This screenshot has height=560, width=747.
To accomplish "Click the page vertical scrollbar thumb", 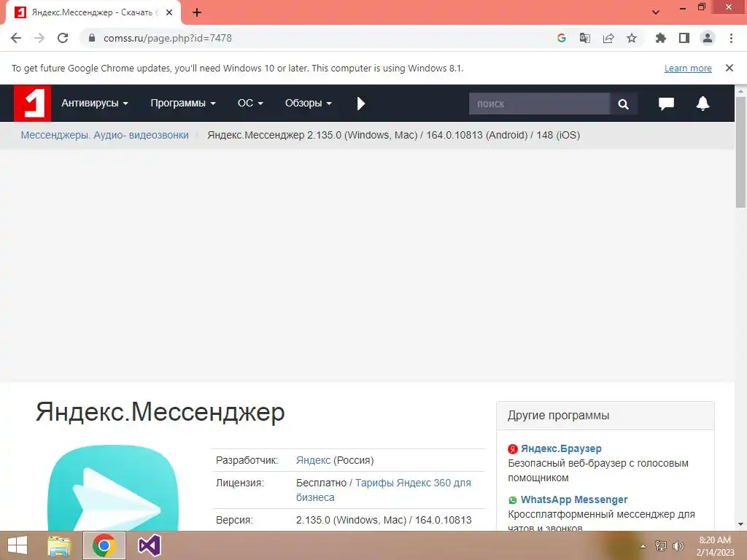I will [740, 152].
